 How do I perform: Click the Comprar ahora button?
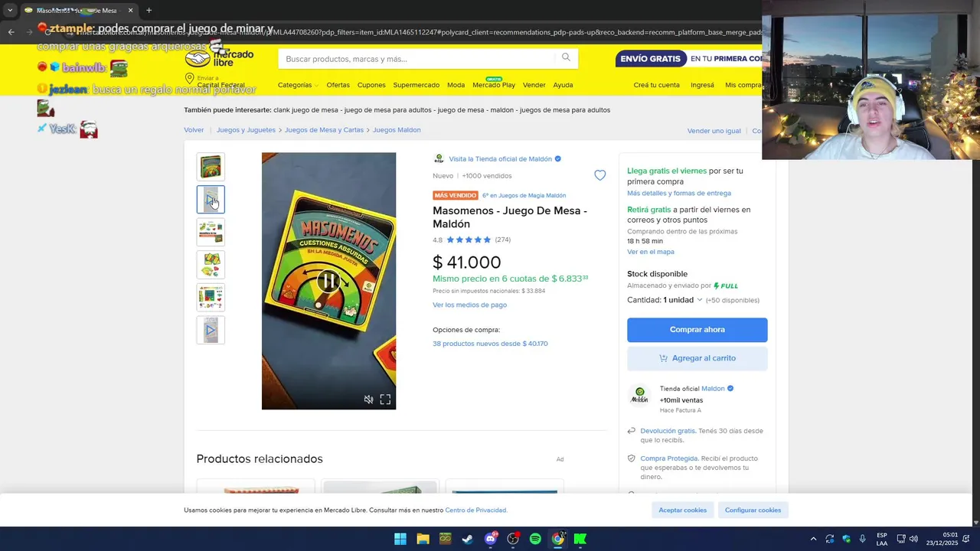coord(697,330)
